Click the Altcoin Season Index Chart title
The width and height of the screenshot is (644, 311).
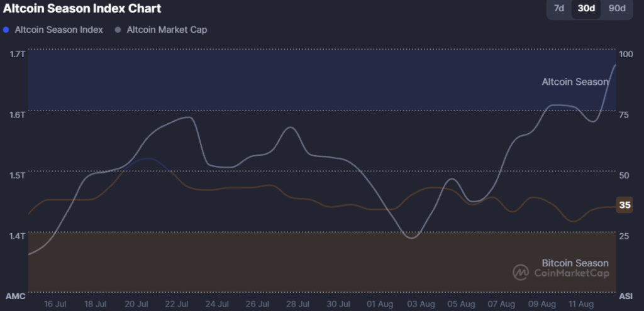pyautogui.click(x=82, y=9)
